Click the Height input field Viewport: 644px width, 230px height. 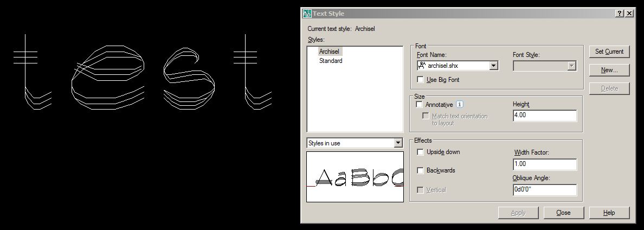coord(545,116)
